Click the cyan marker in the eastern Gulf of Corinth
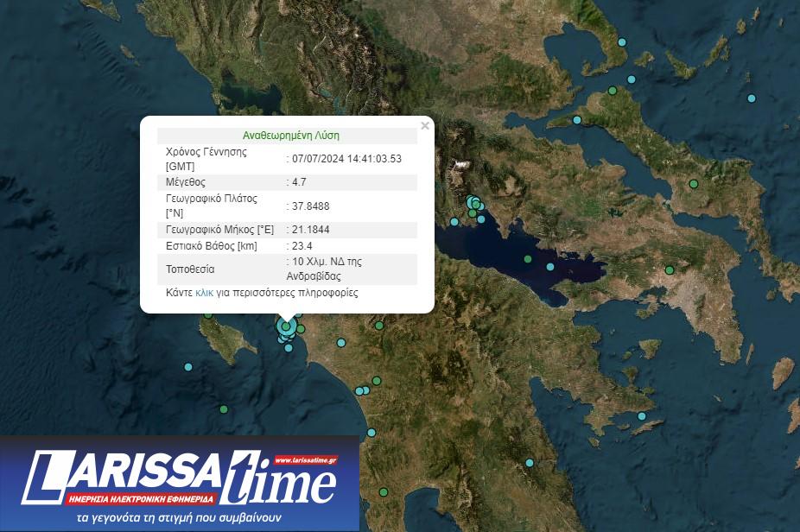 (x=551, y=266)
